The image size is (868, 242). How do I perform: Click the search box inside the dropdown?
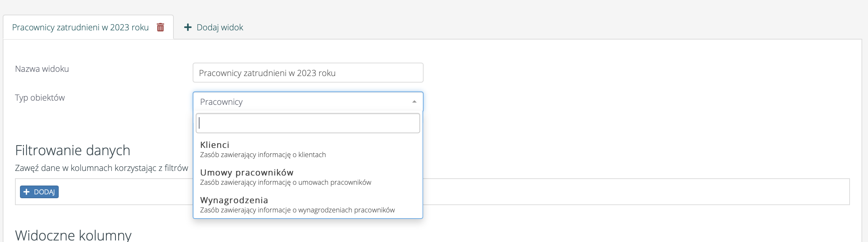point(308,123)
